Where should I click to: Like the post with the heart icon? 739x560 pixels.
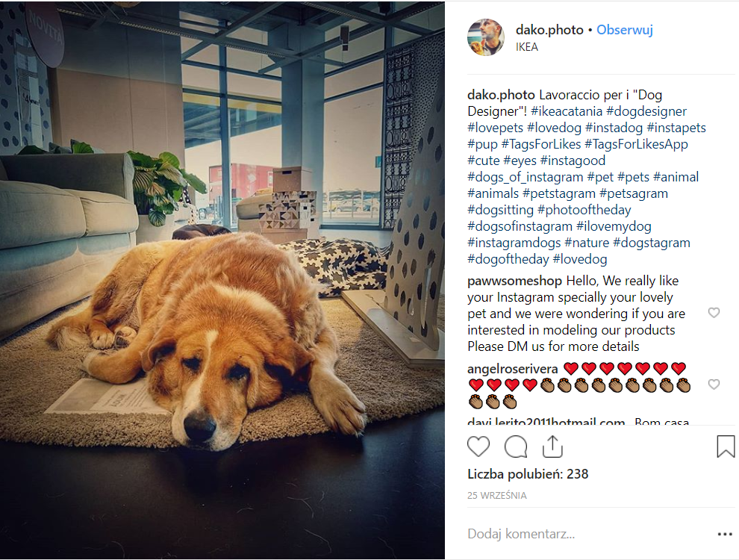point(478,447)
